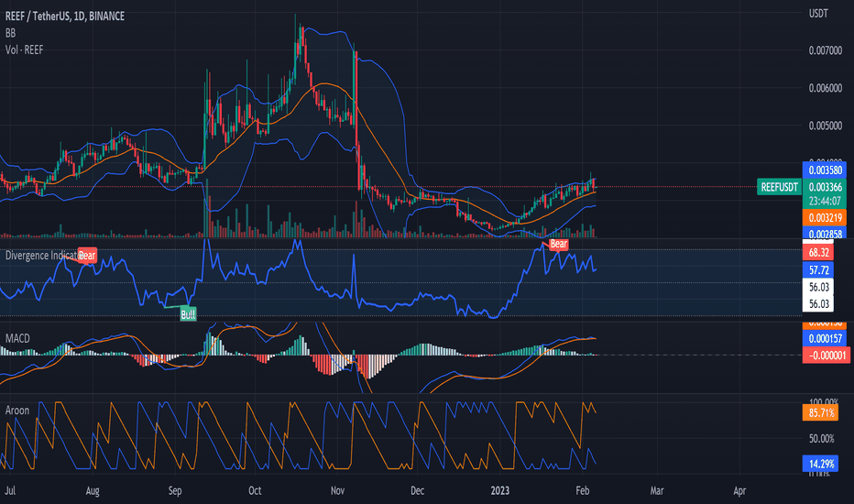Click the -0.000001 histogram value label
Viewport: 854px width, 504px height.
tap(827, 356)
